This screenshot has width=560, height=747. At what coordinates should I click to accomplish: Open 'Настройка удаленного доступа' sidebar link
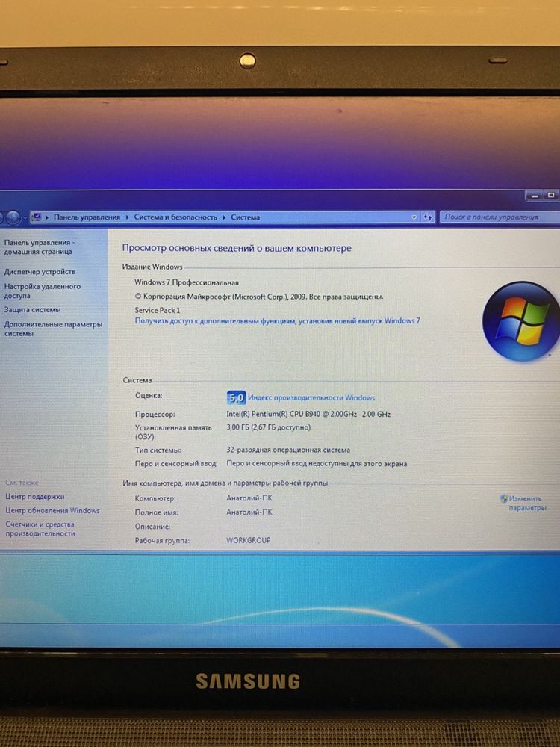coord(43,291)
